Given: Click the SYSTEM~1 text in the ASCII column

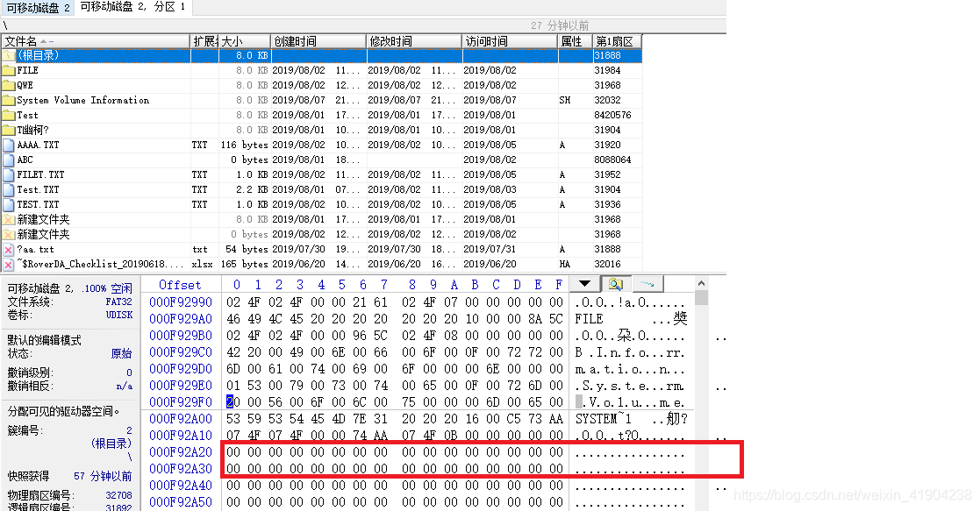Looking at the screenshot, I should pyautogui.click(x=604, y=419).
